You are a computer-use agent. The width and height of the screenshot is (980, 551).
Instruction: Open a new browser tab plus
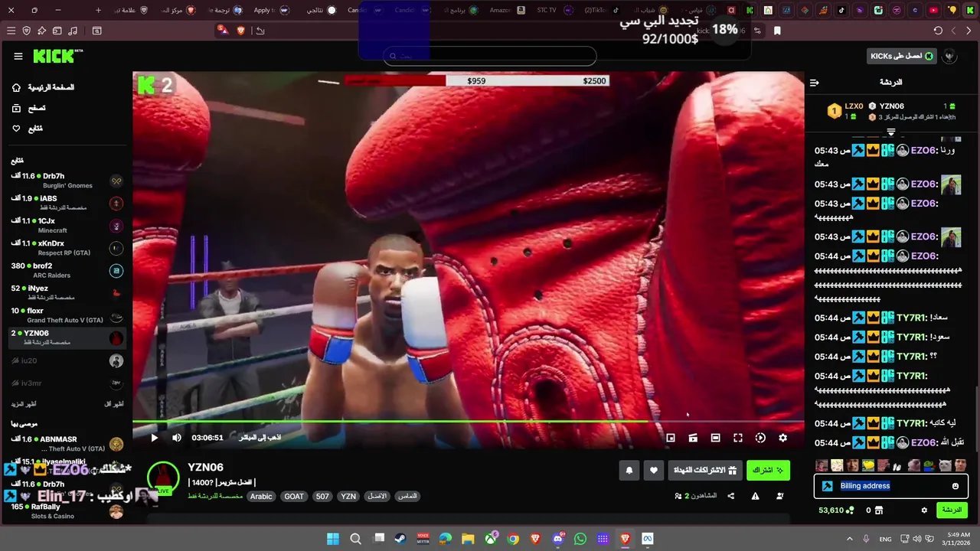(98, 10)
